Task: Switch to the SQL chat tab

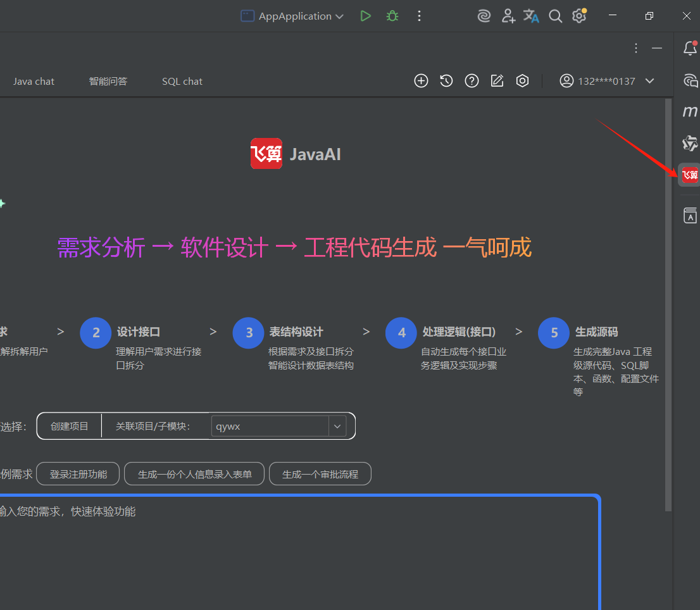Action: [x=182, y=81]
